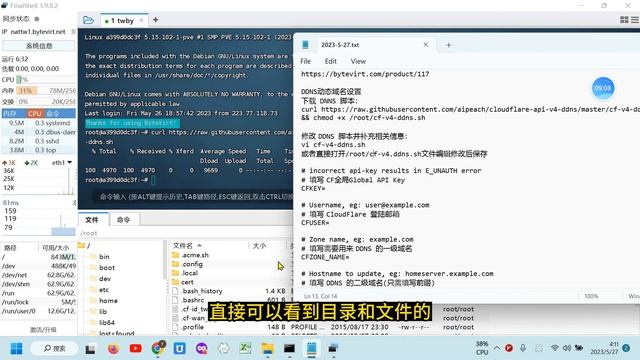Open File Explorer from the taskbar
The width and height of the screenshot is (640, 360).
click(267, 349)
